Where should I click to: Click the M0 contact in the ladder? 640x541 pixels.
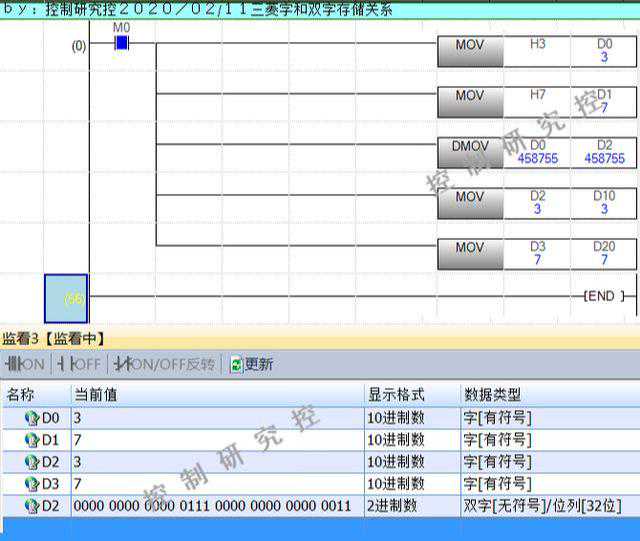122,44
